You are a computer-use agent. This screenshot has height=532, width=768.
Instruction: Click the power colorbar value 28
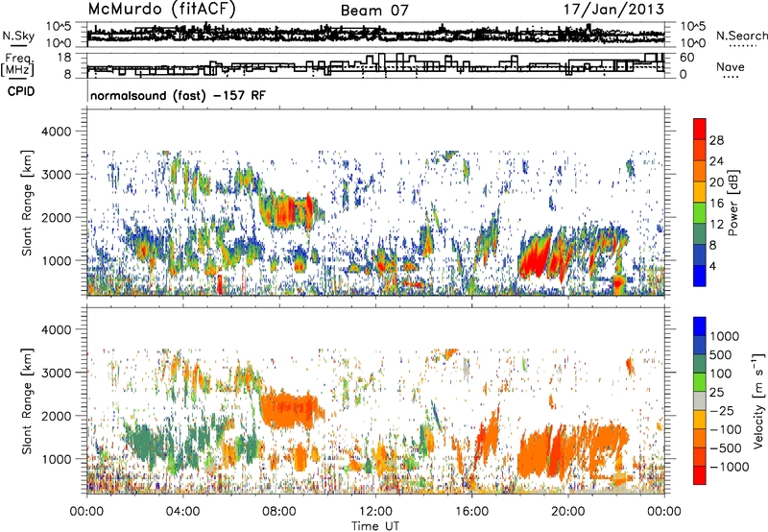point(716,140)
